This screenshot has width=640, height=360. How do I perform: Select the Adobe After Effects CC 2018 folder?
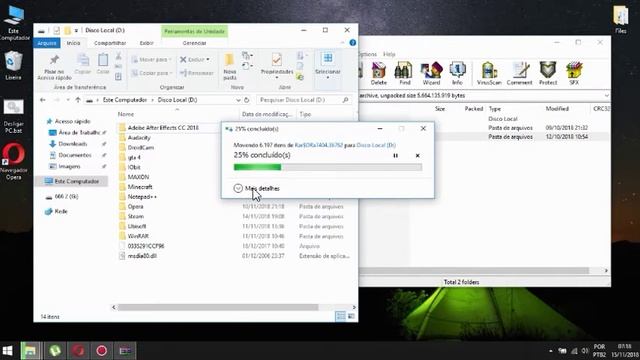pyautogui.click(x=163, y=128)
